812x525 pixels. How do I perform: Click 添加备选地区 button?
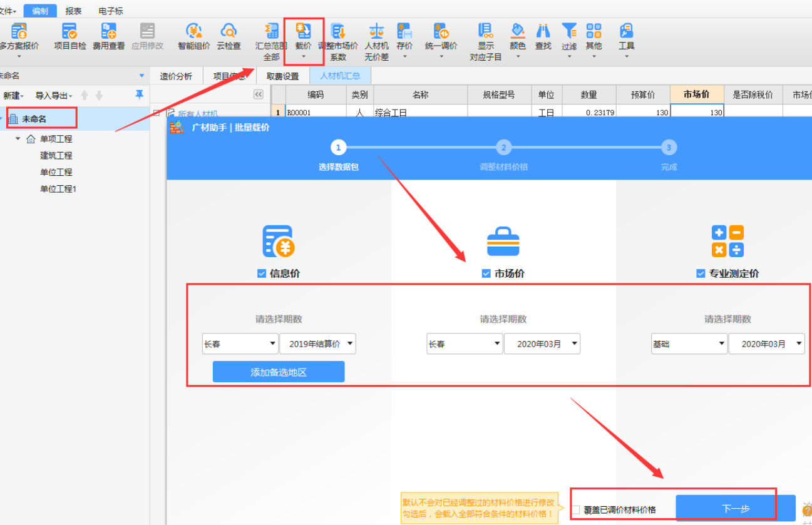pyautogui.click(x=279, y=372)
